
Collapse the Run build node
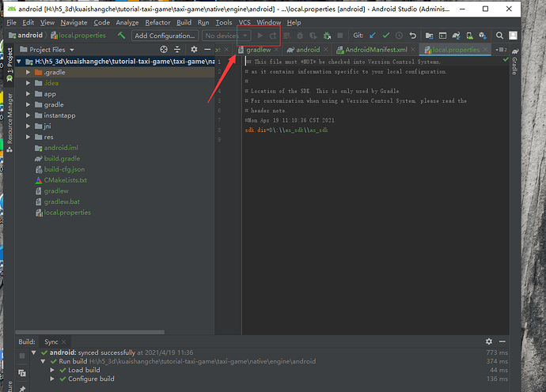pos(43,361)
